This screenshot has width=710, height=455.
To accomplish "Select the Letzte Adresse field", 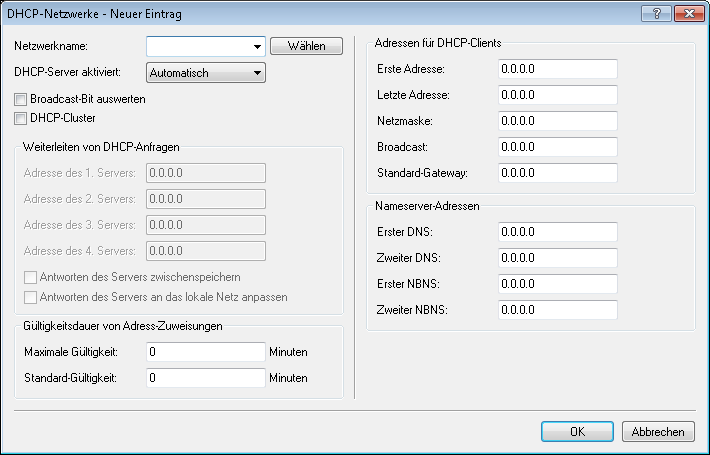I will 556,95.
